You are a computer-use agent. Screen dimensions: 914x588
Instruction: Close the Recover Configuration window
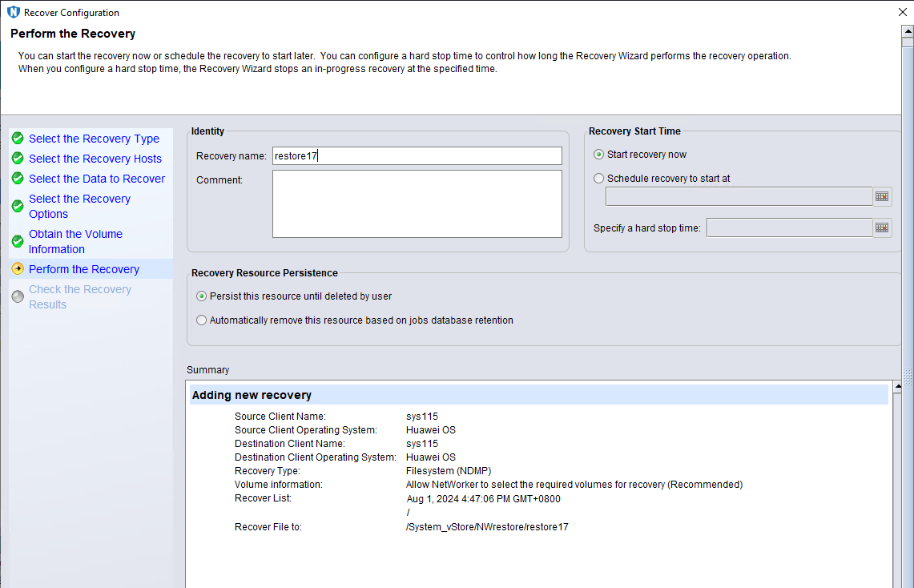[902, 12]
